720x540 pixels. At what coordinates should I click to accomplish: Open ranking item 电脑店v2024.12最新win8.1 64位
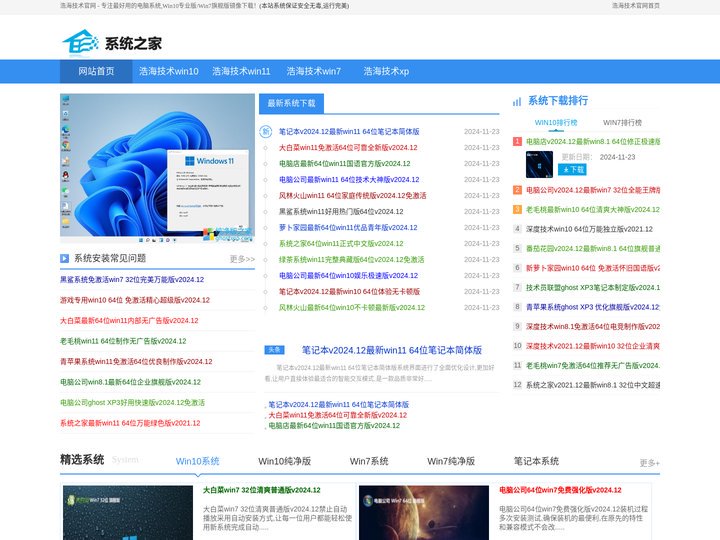pyautogui.click(x=593, y=141)
